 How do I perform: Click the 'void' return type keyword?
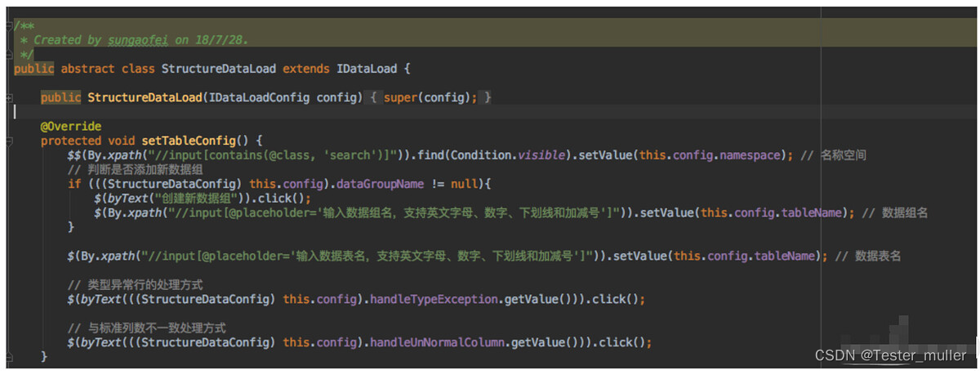(122, 141)
